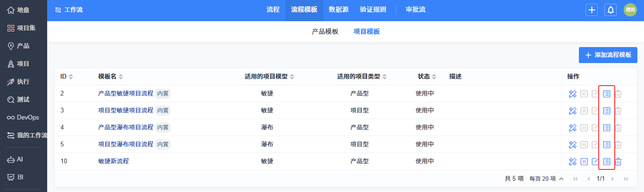Open the 项目型敏捷项目流程 template link

pos(125,111)
